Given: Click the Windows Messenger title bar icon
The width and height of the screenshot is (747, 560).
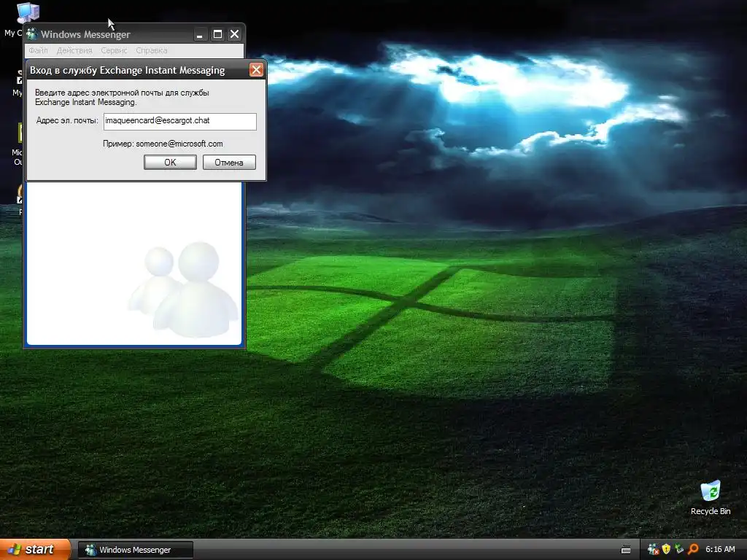Looking at the screenshot, I should [32, 34].
